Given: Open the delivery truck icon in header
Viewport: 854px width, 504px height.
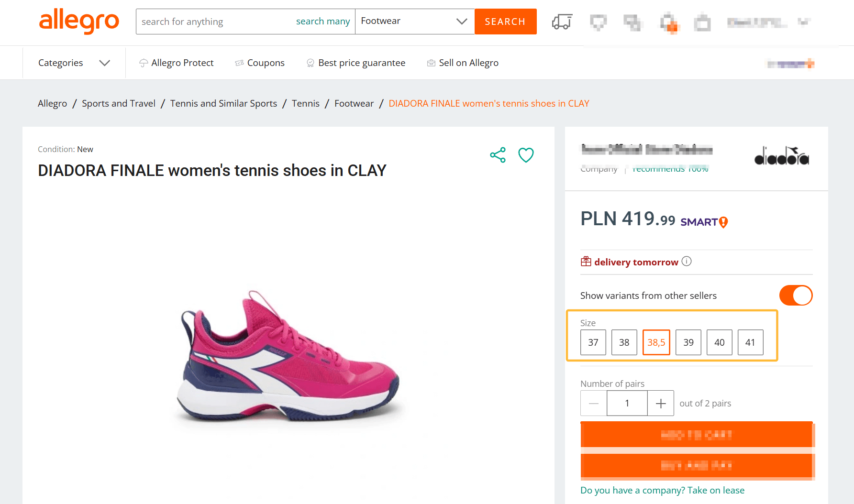Looking at the screenshot, I should click(x=562, y=22).
